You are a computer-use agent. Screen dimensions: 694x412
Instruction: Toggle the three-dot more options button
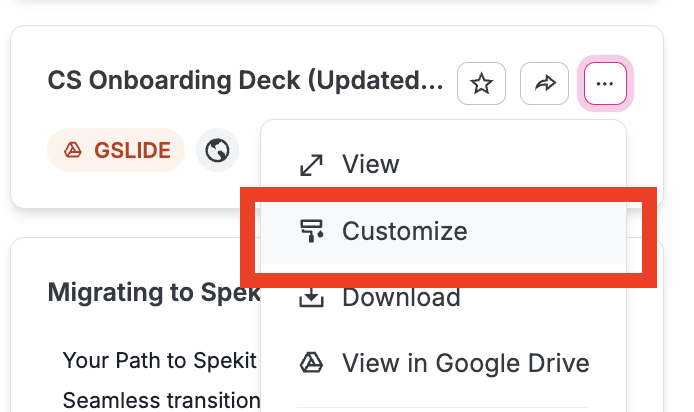(605, 83)
